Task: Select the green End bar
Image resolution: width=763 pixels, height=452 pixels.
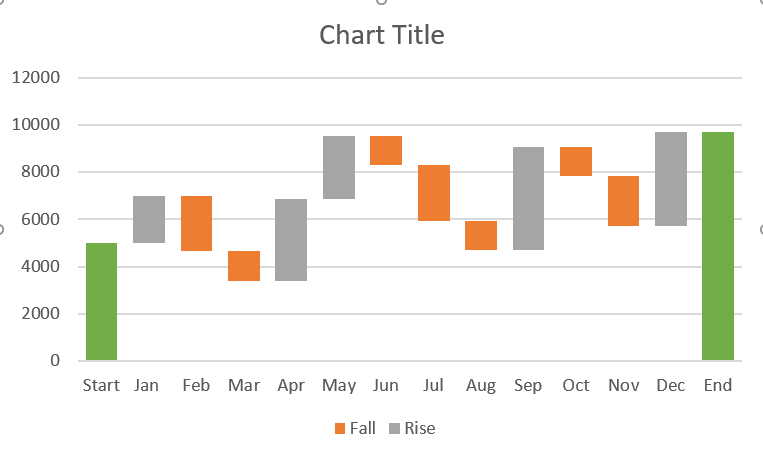Action: pyautogui.click(x=717, y=246)
